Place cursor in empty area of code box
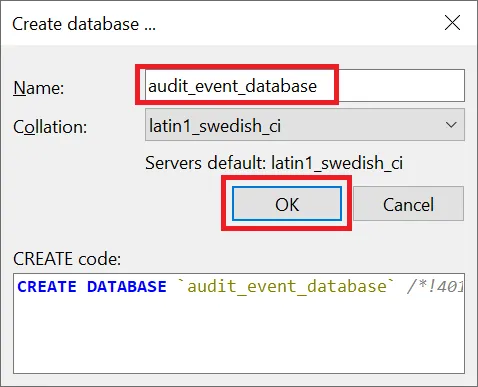 point(239,337)
